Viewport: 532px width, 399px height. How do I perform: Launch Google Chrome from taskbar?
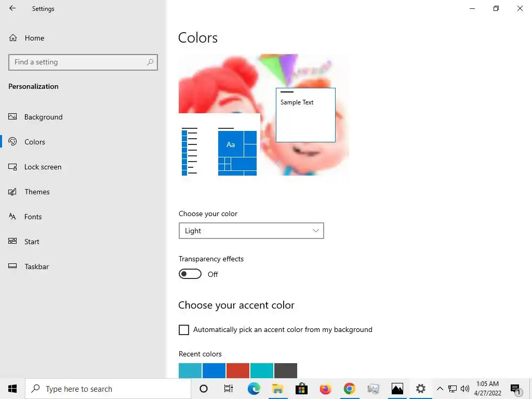click(349, 389)
